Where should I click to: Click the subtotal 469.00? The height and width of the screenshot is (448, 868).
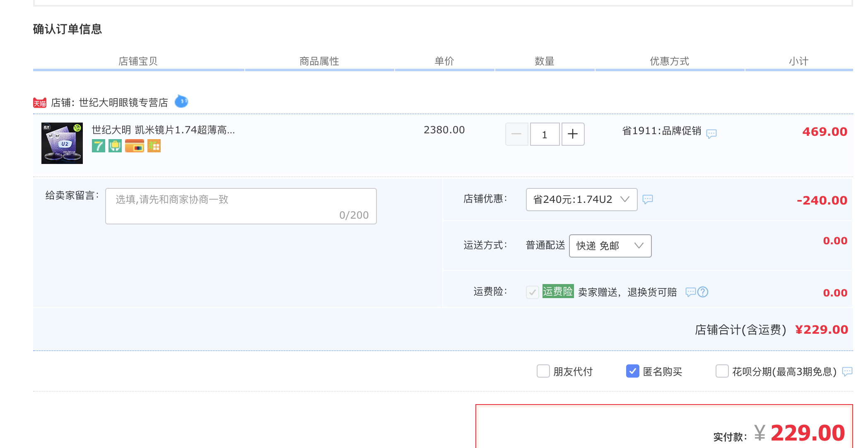pyautogui.click(x=825, y=132)
